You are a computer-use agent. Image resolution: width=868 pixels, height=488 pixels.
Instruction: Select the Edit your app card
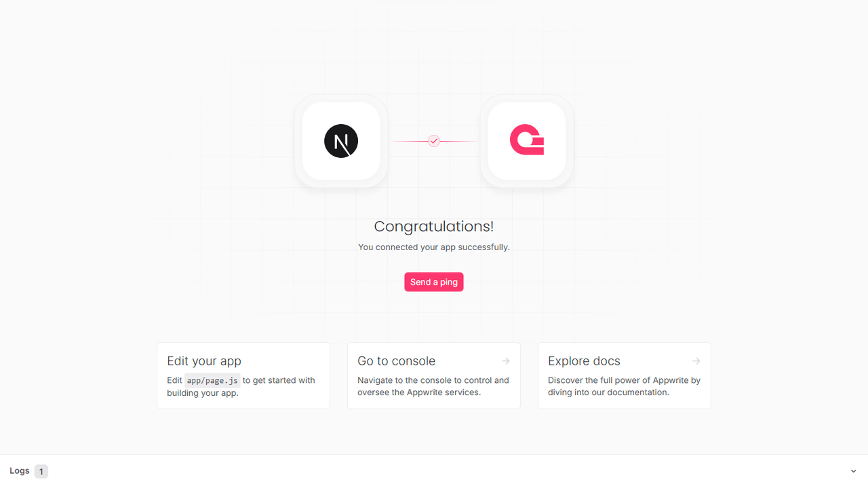coord(243,375)
